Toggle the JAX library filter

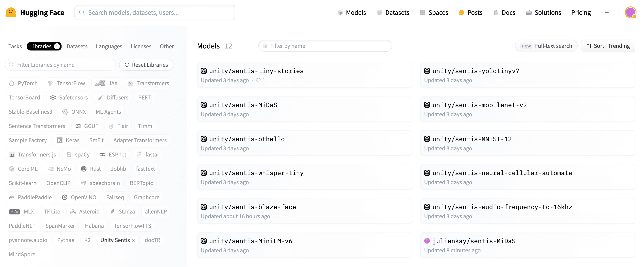pos(106,83)
